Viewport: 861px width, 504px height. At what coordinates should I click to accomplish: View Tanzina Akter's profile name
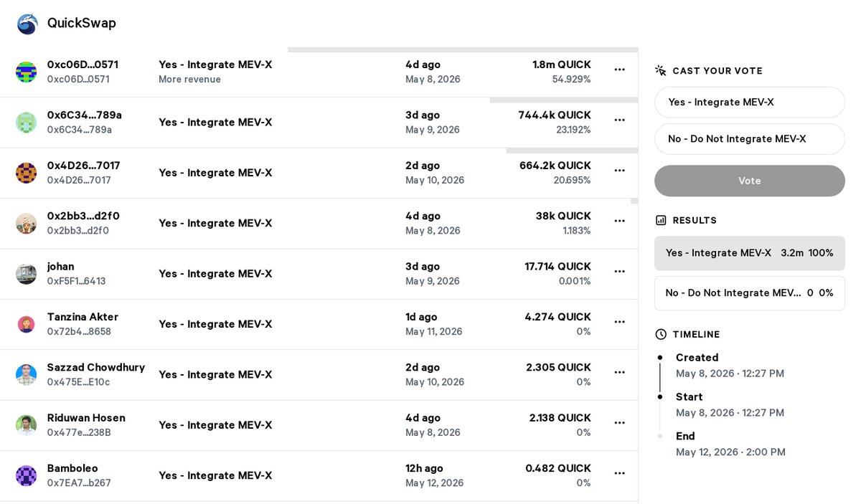[x=83, y=317]
